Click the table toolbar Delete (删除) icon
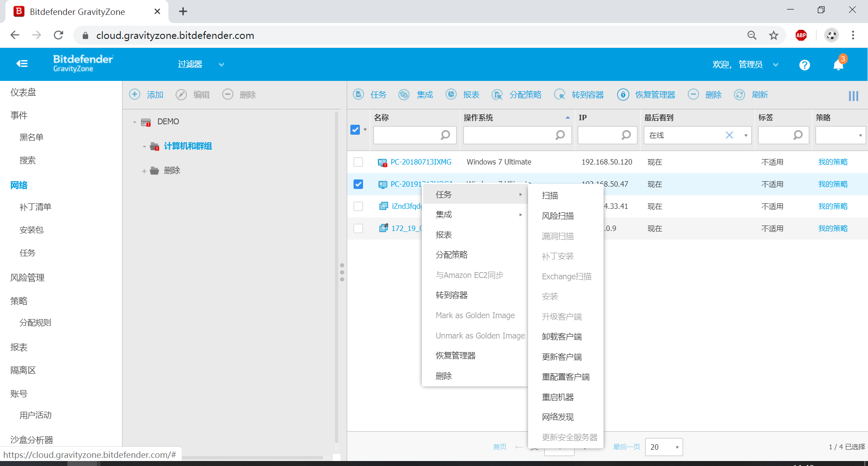This screenshot has width=868, height=466. 693,94
